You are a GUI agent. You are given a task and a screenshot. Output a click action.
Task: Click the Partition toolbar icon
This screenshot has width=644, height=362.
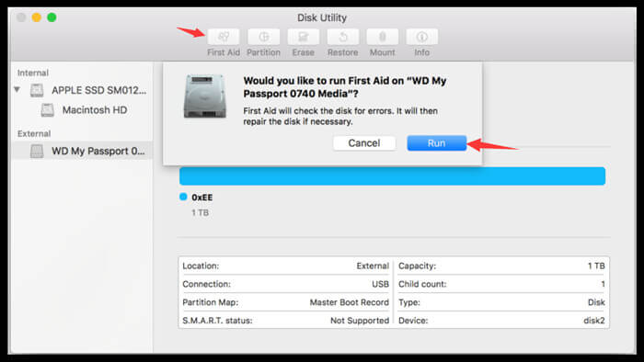pyautogui.click(x=264, y=38)
